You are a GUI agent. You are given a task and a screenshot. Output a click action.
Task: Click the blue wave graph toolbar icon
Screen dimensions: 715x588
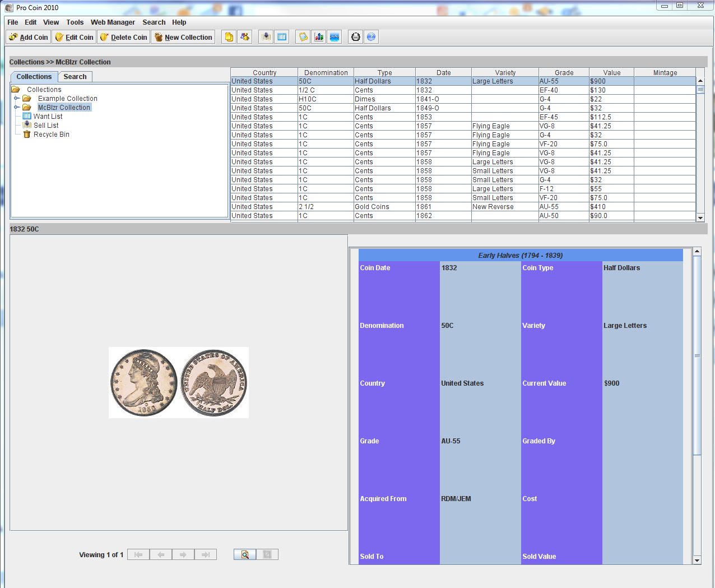pos(335,37)
